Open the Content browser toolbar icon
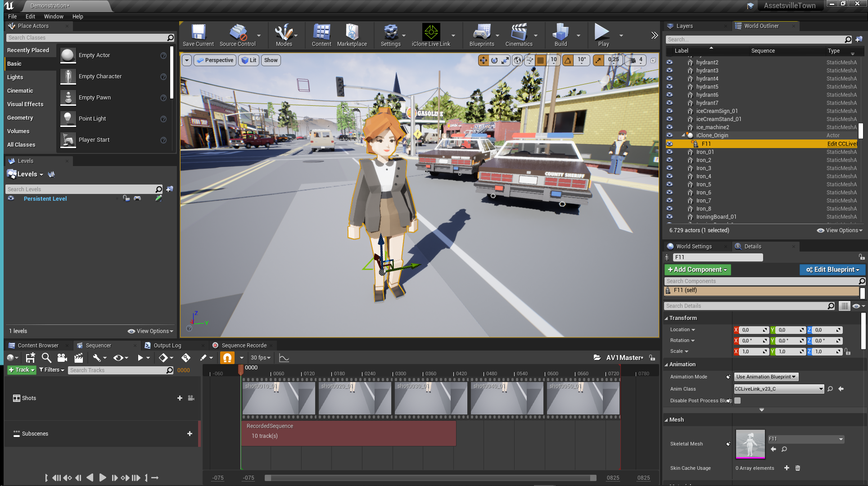This screenshot has width=868, height=486. [321, 35]
